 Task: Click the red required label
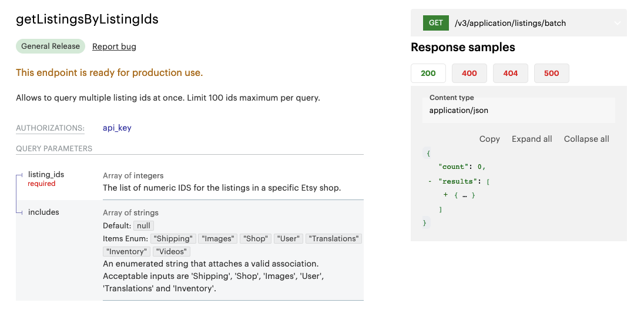(42, 184)
